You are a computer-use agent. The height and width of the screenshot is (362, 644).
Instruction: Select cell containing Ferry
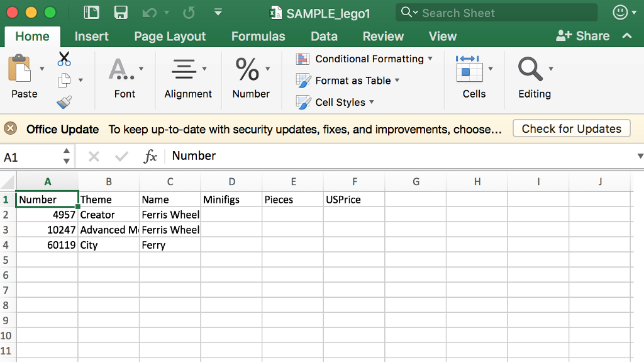click(170, 245)
